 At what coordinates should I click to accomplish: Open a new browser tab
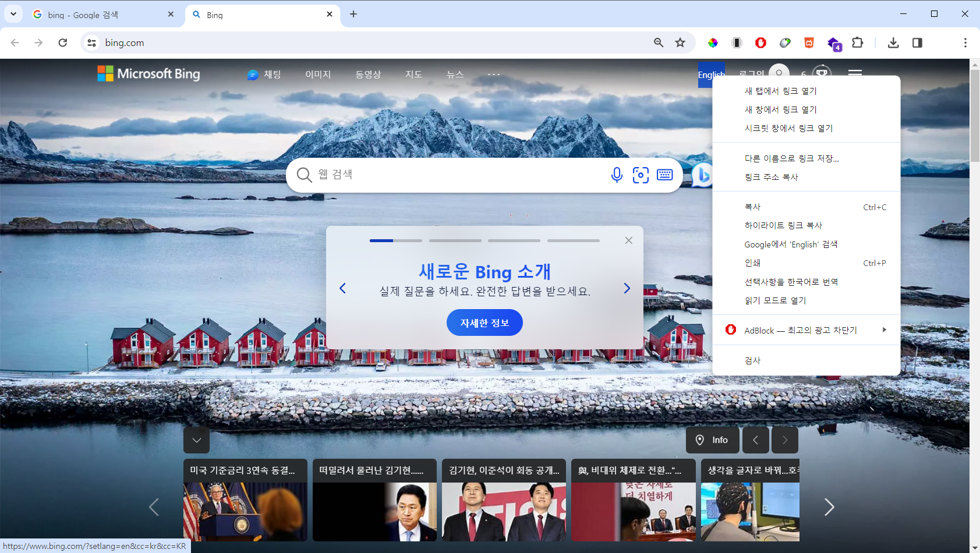[353, 14]
